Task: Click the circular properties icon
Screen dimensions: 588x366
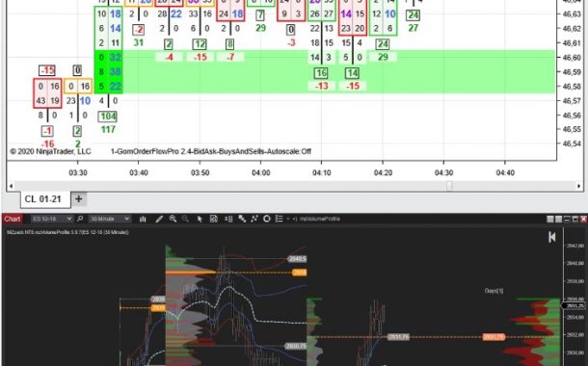Action: click(267, 219)
